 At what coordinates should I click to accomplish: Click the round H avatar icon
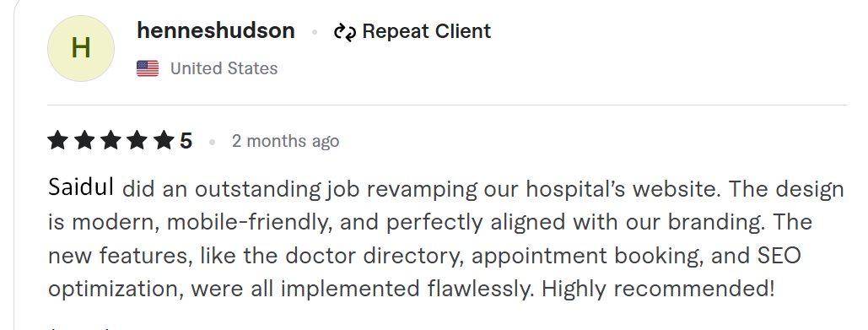81,49
